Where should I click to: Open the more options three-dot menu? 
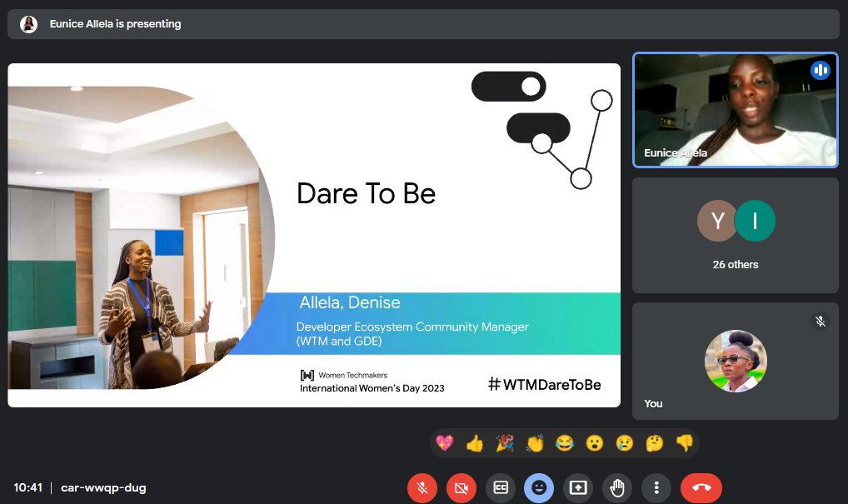[x=656, y=488]
